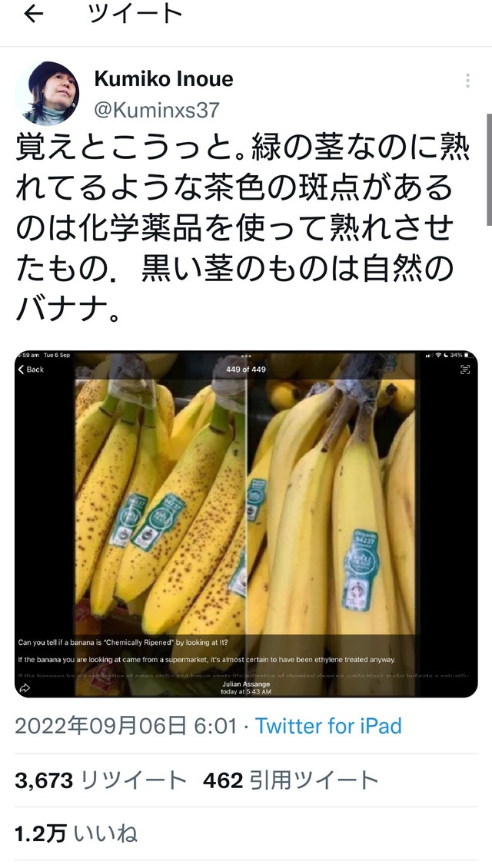This screenshot has height=868, width=492.
Task: Tap the Back chevron inside the embedded screenshot
Action: click(x=31, y=369)
